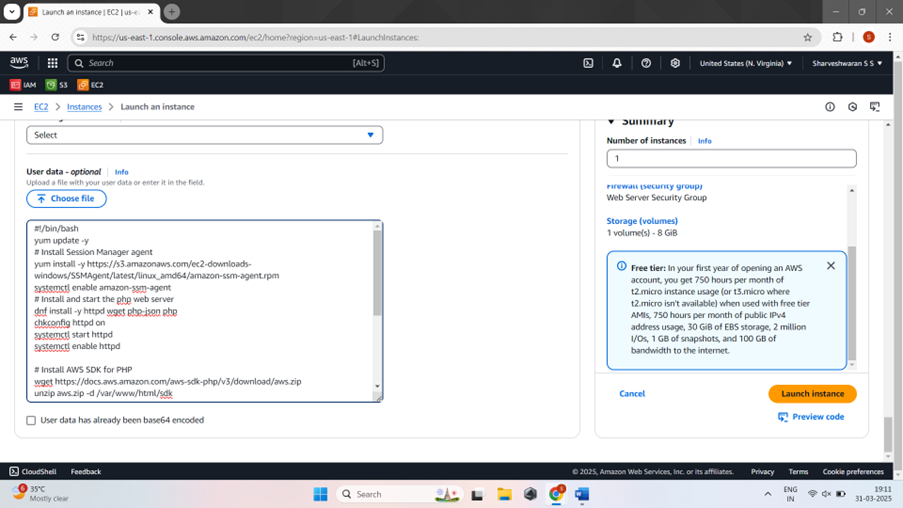Image resolution: width=903 pixels, height=508 pixels.
Task: Click the Choose file button
Action: click(66, 199)
